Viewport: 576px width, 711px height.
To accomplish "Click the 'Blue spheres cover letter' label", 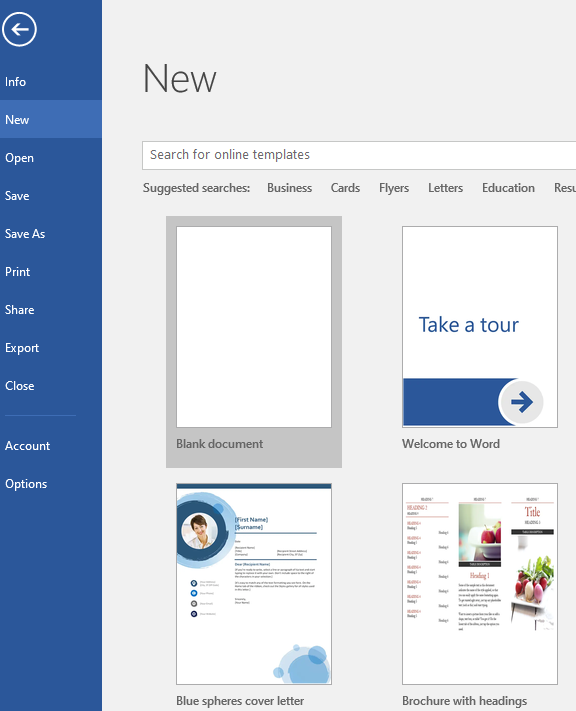I will click(240, 701).
